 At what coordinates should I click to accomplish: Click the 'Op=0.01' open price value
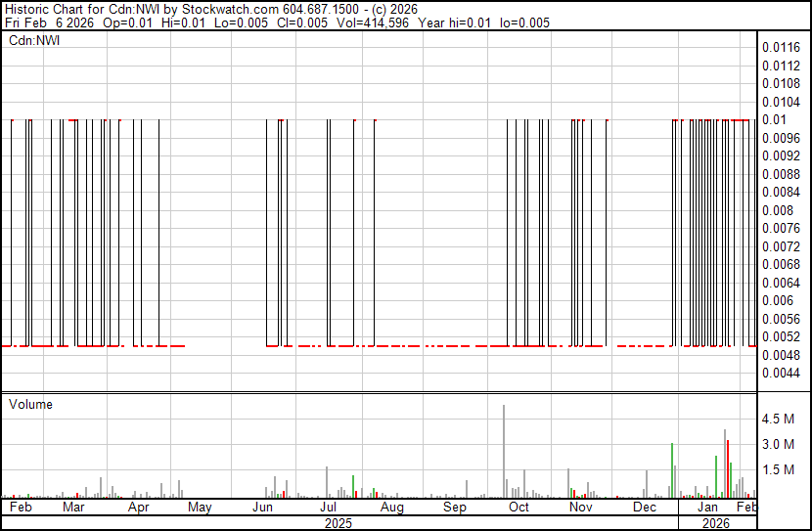(x=127, y=22)
